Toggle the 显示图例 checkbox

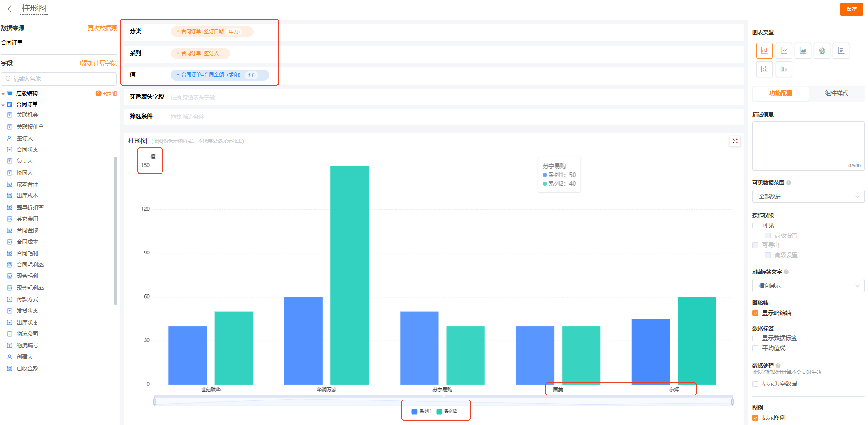pos(756,418)
